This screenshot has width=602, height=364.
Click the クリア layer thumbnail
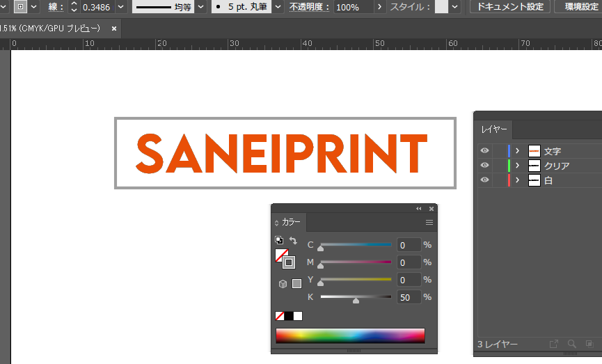[534, 166]
